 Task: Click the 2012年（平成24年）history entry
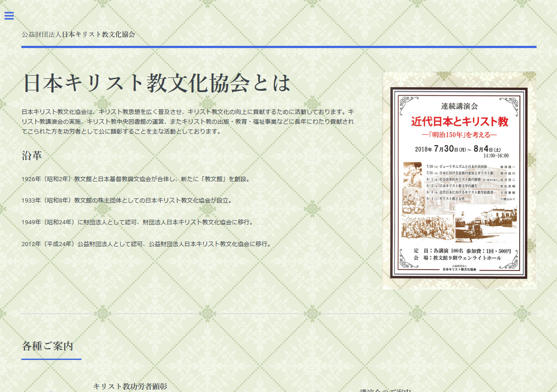point(146,244)
